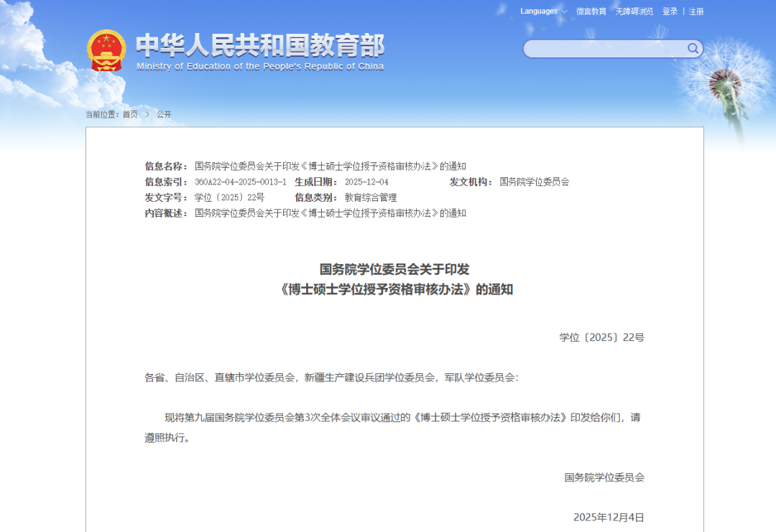Click inside the search input box
Image resolution: width=776 pixels, height=532 pixels.
tap(604, 49)
